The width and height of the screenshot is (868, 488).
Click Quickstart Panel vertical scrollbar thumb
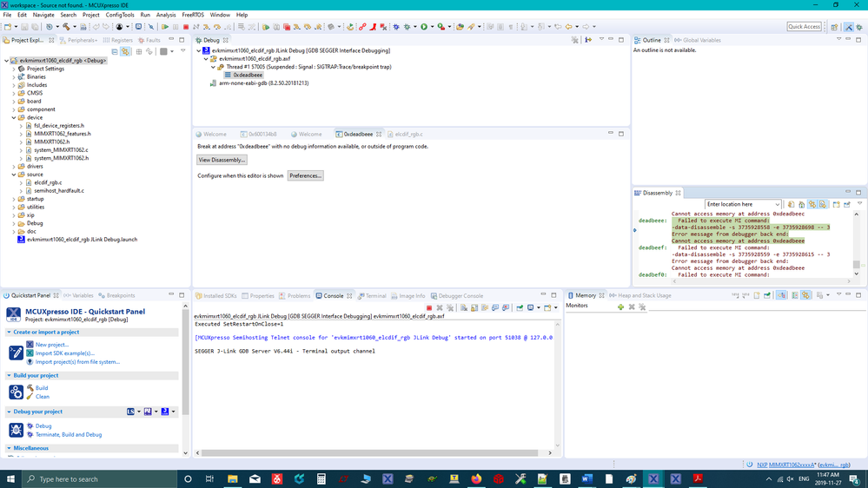(185, 360)
